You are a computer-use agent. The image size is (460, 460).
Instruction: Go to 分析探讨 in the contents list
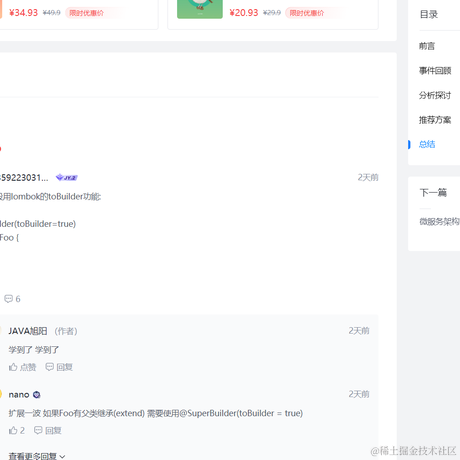point(435,95)
